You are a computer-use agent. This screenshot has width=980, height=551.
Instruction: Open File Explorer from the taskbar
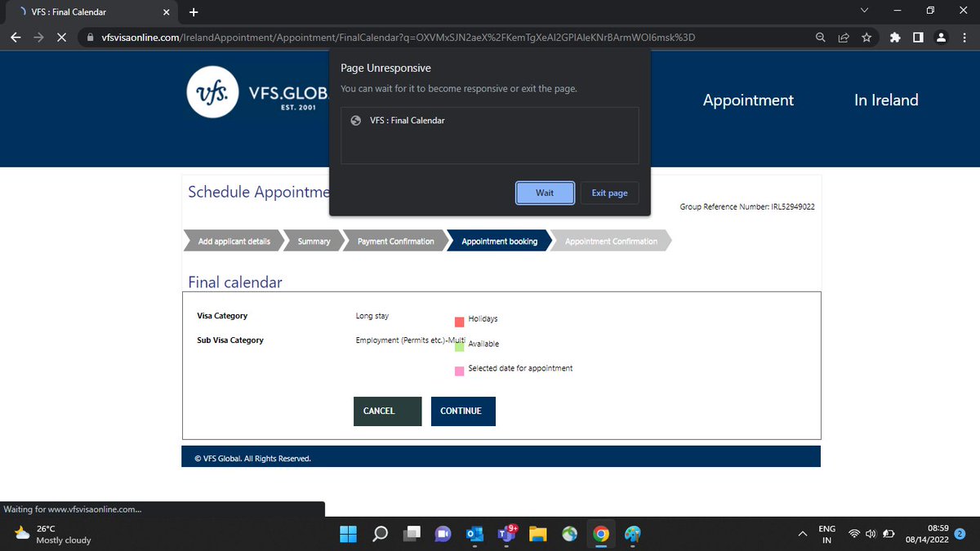(x=537, y=534)
